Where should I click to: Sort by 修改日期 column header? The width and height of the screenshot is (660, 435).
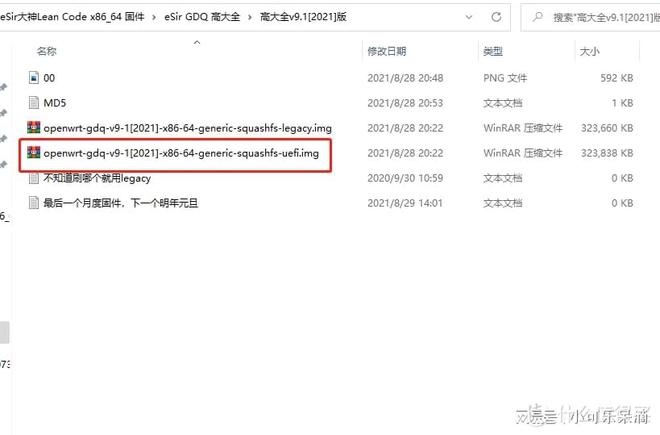387,51
